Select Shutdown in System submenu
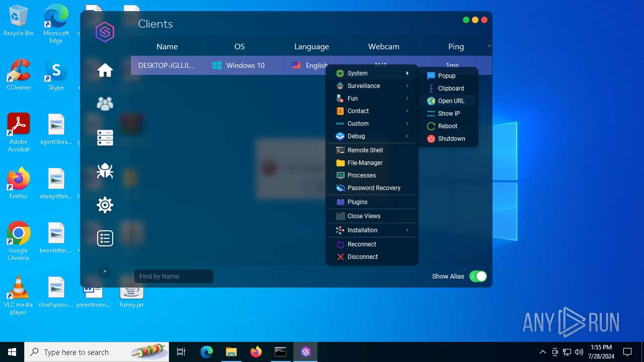This screenshot has height=362, width=644. point(448,139)
